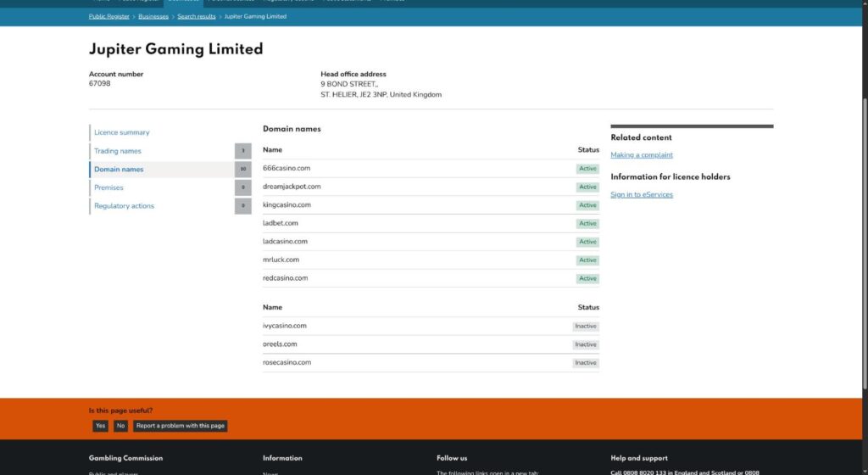Select the mrluck.com domain name
This screenshot has width=868, height=475.
(281, 260)
